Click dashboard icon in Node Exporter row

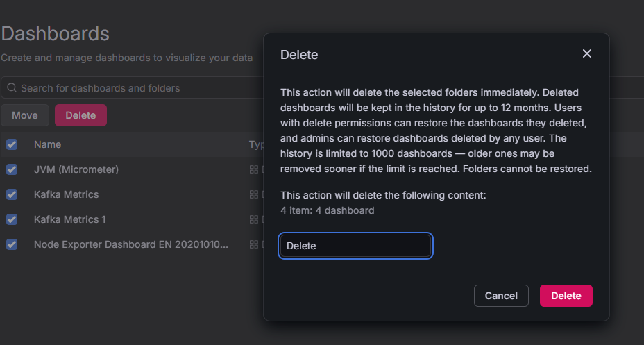coord(254,245)
